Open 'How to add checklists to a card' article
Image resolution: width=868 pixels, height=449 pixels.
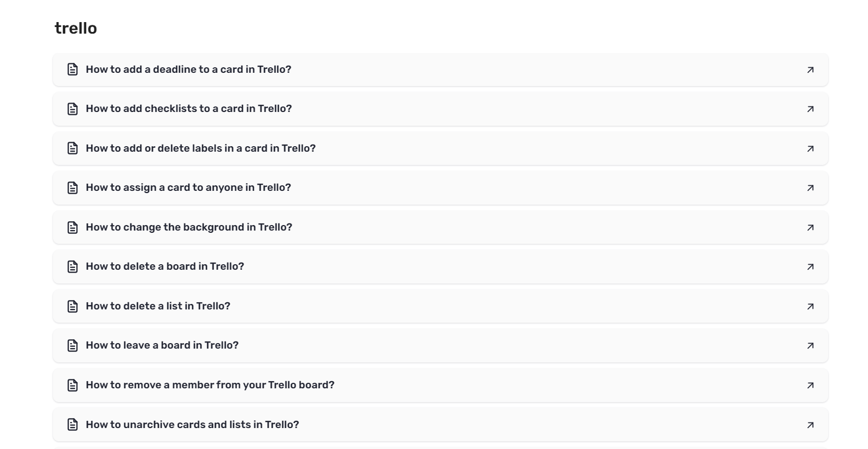tap(440, 109)
